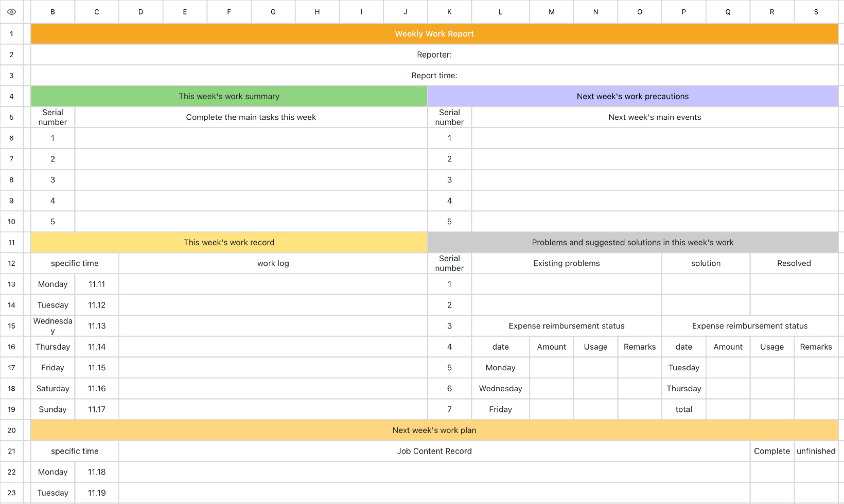Select the date cell '11.18'
844x504 pixels.
97,472
